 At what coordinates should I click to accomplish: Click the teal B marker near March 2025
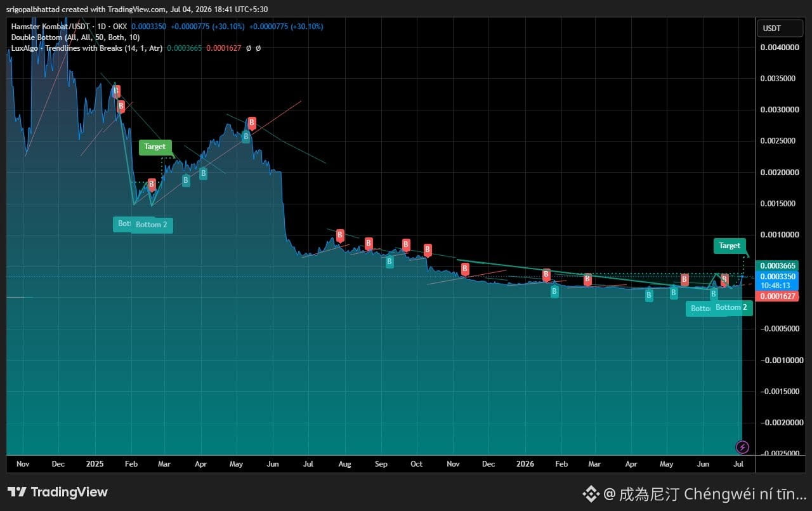[x=186, y=180]
